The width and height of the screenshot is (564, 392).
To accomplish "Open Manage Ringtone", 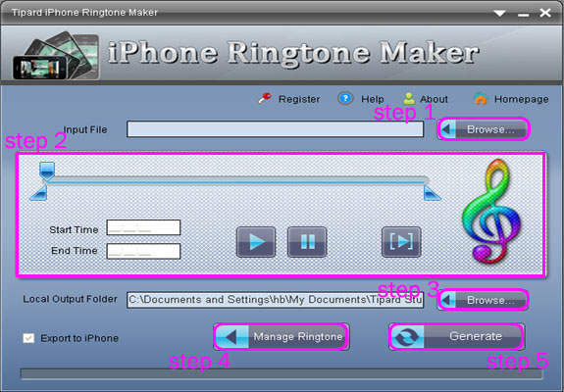I will click(282, 337).
